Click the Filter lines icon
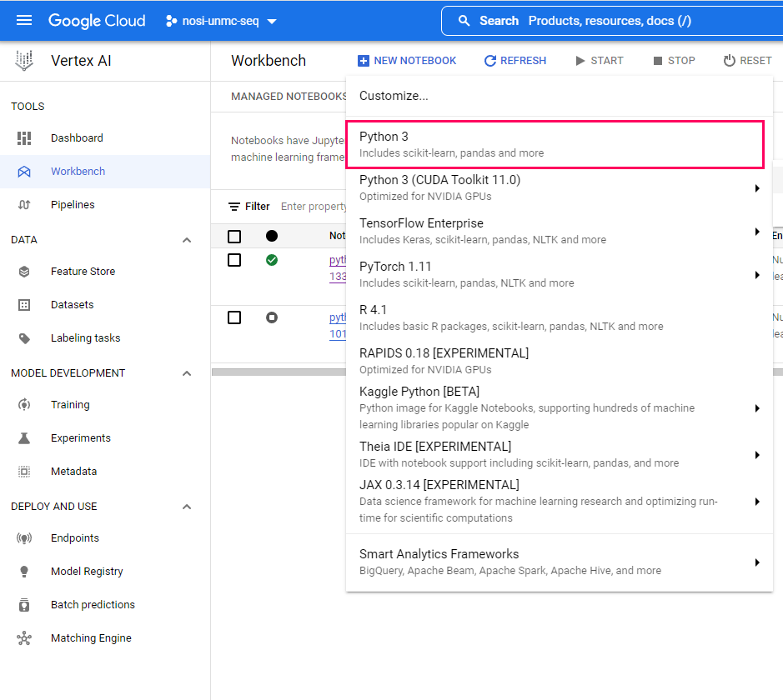This screenshot has width=783, height=700. tap(234, 207)
